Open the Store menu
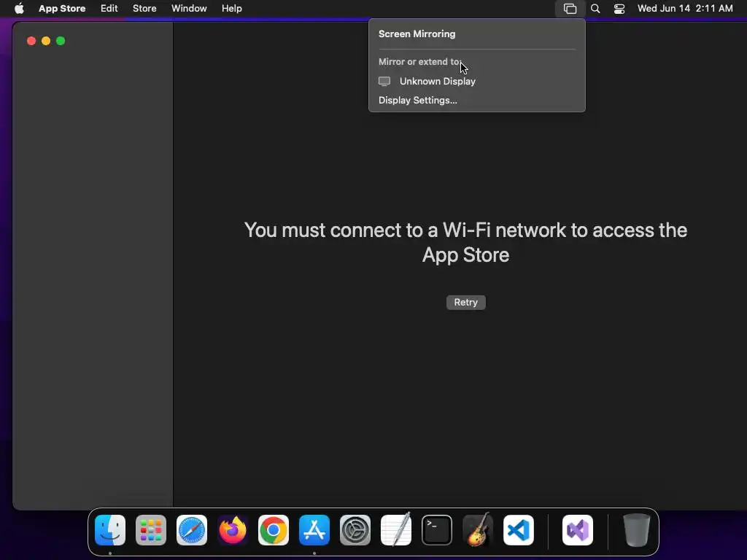The width and height of the screenshot is (747, 560). click(x=144, y=8)
